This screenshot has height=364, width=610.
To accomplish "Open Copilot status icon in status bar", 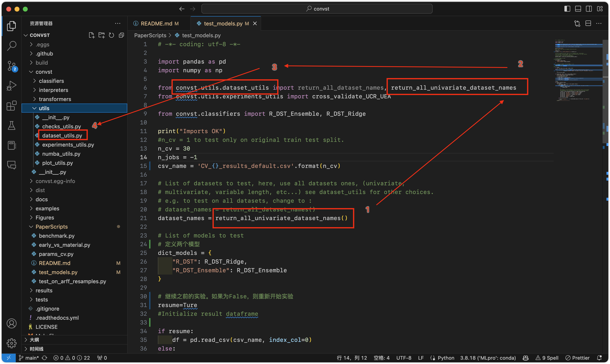I will pos(525,358).
